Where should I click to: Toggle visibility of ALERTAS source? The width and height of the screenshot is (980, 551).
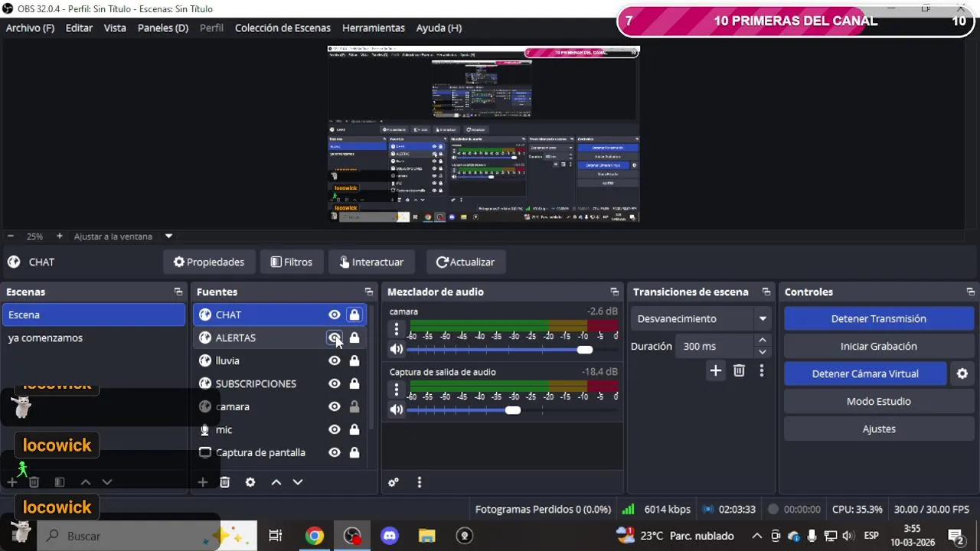click(x=335, y=337)
